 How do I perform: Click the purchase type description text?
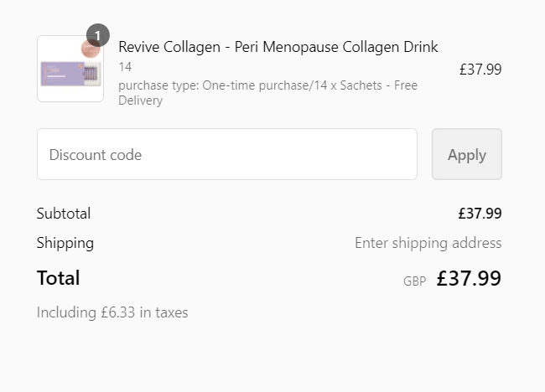click(268, 93)
